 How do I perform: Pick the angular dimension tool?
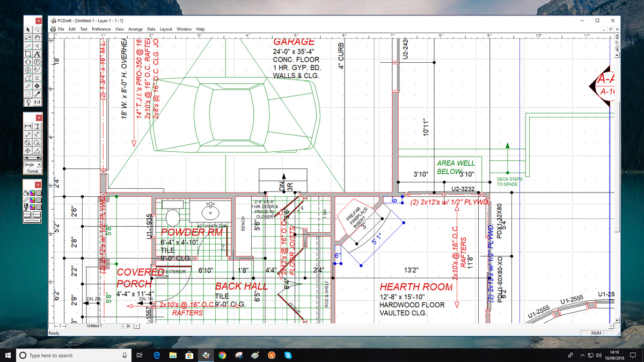(37, 151)
